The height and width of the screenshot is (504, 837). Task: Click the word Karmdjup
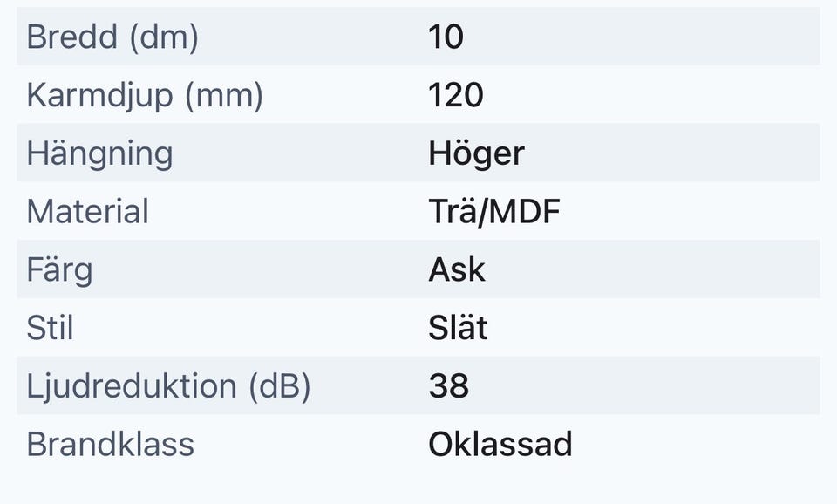pos(100,96)
